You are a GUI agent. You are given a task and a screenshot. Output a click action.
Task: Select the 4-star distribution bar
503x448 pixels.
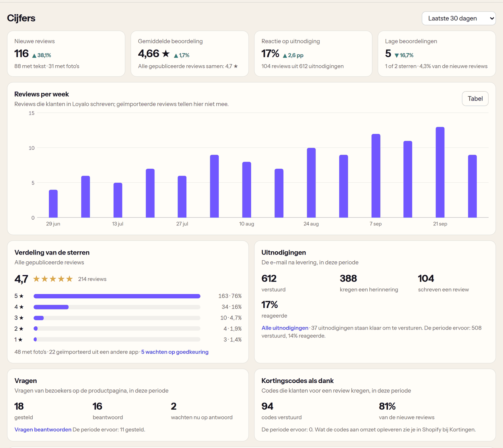point(117,307)
